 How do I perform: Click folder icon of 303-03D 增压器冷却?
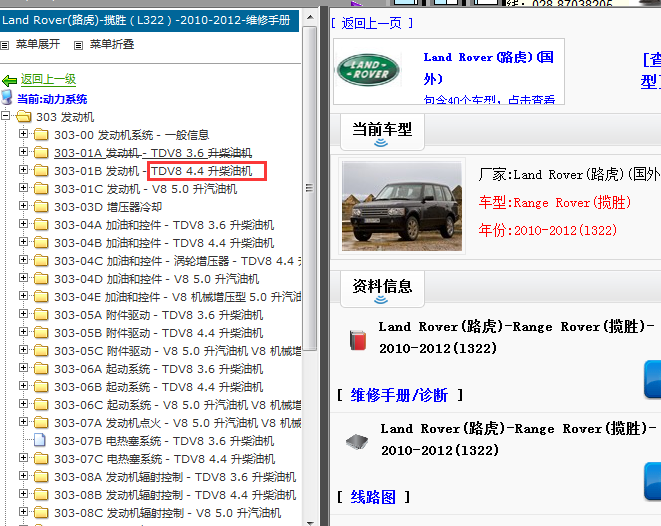point(41,207)
